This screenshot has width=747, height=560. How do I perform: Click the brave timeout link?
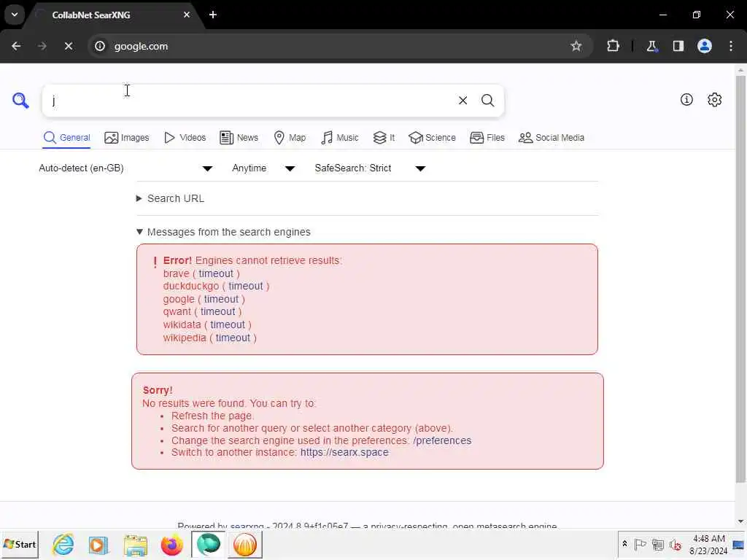[x=216, y=273]
